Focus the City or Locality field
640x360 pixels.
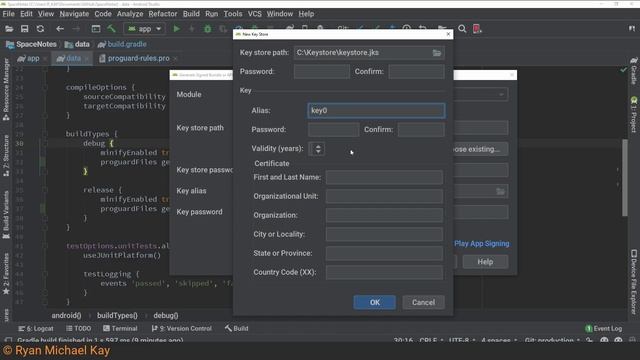tap(384, 234)
